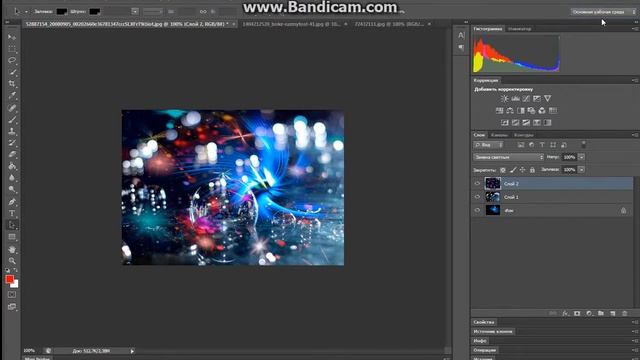Select the Rectangular Marquee tool
Image resolution: width=640 pixels, height=360 pixels.
coord(12,49)
